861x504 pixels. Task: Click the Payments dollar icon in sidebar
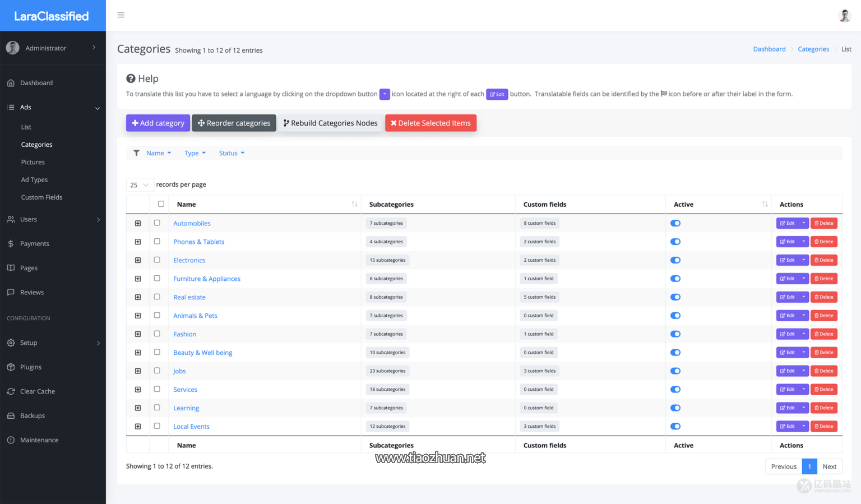pyautogui.click(x=11, y=244)
